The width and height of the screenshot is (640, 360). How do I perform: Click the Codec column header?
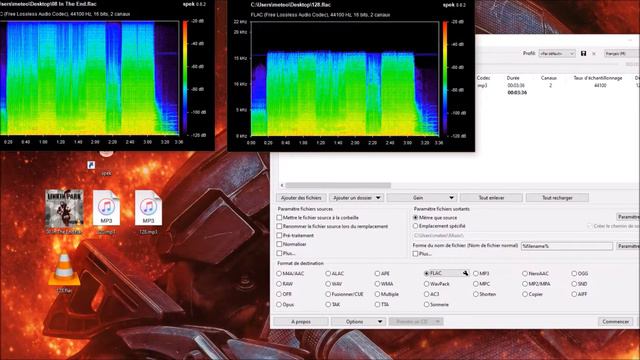tap(483, 78)
